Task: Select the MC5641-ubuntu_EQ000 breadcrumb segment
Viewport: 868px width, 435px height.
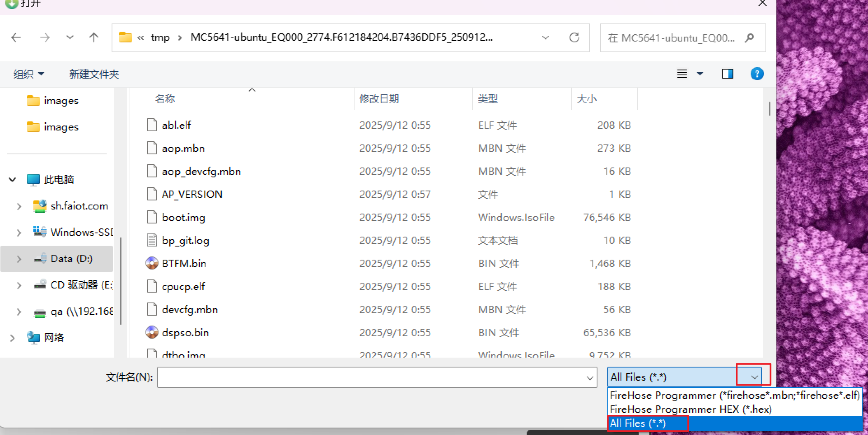Action: click(x=342, y=37)
